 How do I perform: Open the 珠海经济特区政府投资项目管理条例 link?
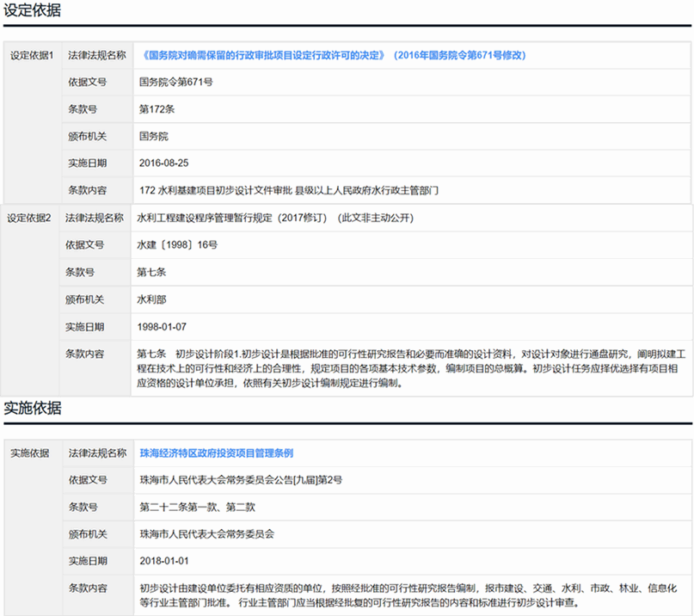point(217,453)
